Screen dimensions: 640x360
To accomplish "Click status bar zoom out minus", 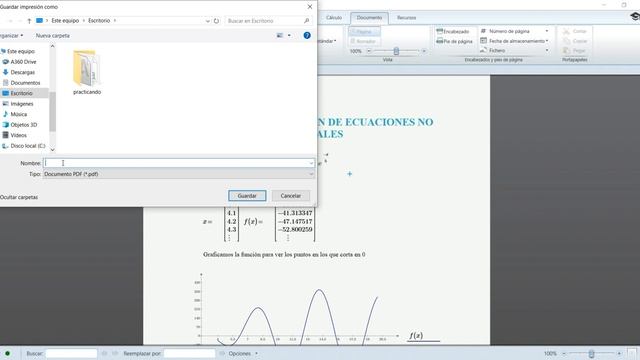I will pos(564,353).
